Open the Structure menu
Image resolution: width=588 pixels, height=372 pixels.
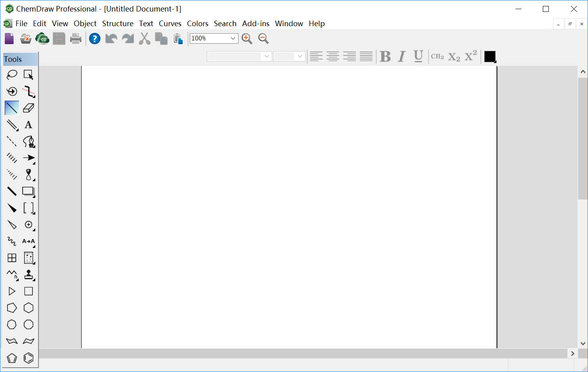(x=118, y=23)
